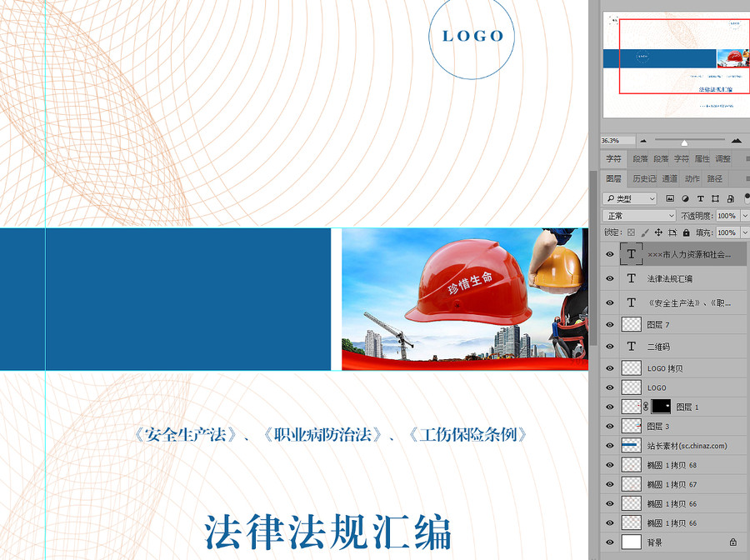750x560 pixels.
Task: Hide the 背景 background layer
Action: click(610, 542)
